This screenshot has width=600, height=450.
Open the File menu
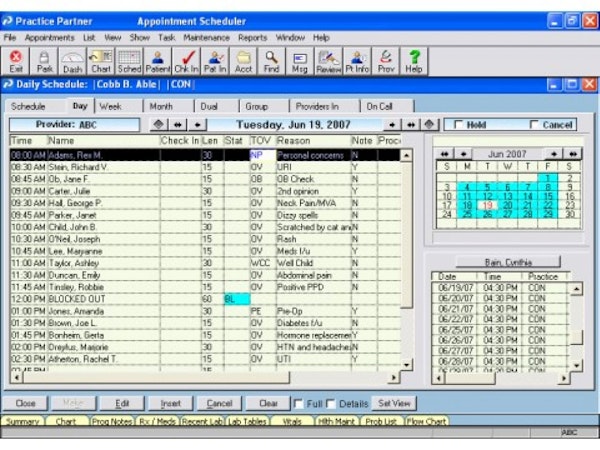point(10,38)
